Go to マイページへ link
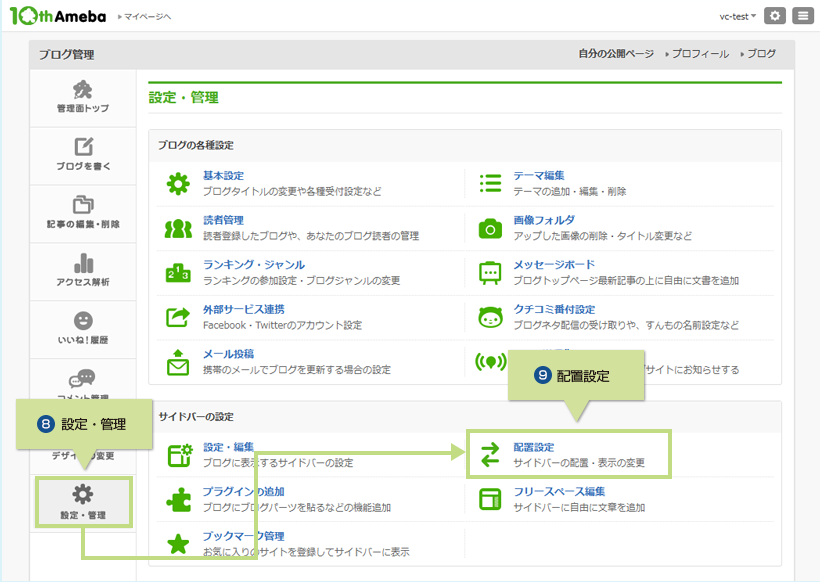 pos(145,17)
